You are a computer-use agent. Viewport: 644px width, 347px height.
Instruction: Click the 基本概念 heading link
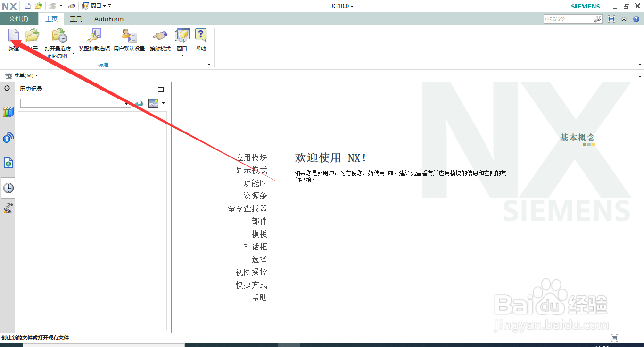[578, 138]
